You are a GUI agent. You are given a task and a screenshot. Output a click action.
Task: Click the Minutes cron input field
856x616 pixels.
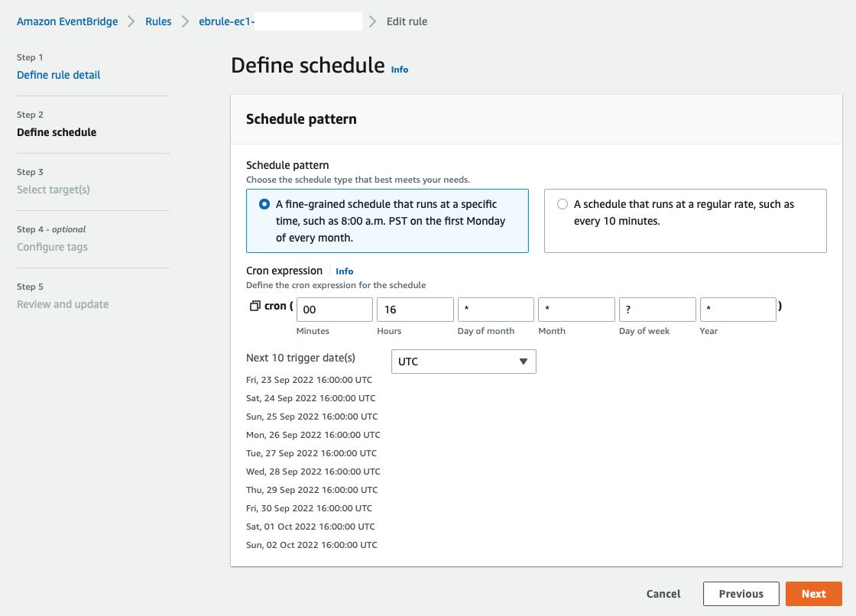pyautogui.click(x=334, y=310)
